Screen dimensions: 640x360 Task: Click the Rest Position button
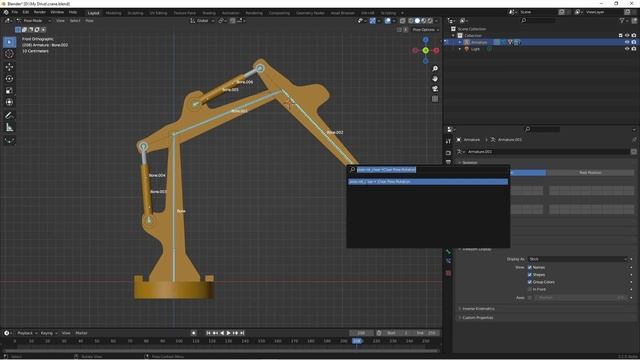pyautogui.click(x=590, y=173)
